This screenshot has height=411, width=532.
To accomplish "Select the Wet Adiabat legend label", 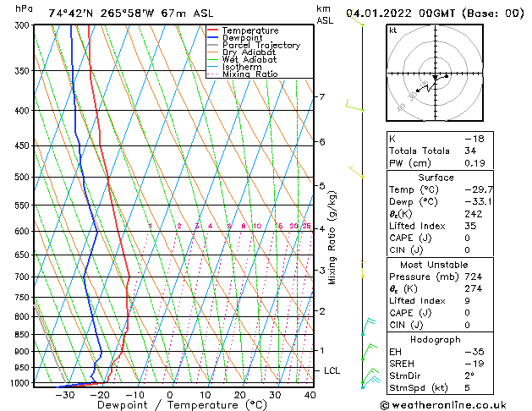I will pos(250,60).
